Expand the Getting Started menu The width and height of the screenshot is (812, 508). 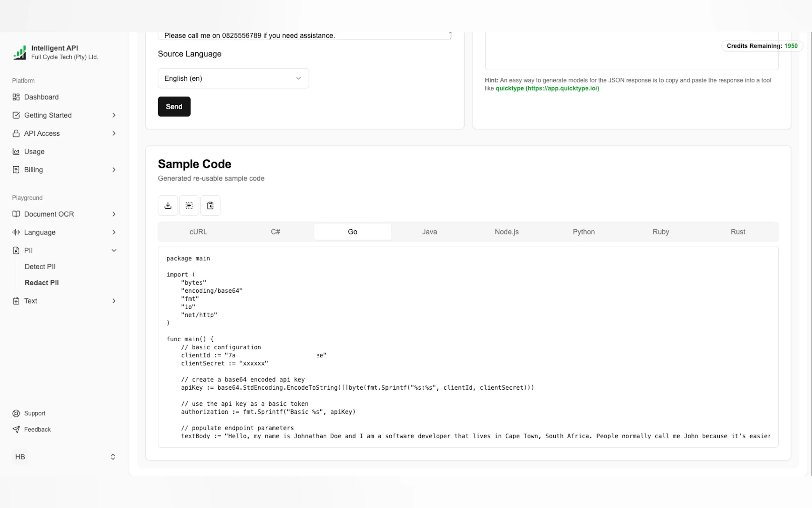[114, 115]
